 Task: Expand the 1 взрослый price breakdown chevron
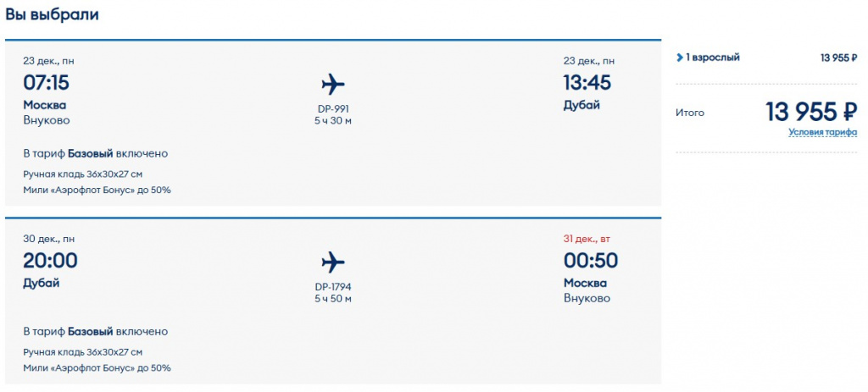click(680, 58)
